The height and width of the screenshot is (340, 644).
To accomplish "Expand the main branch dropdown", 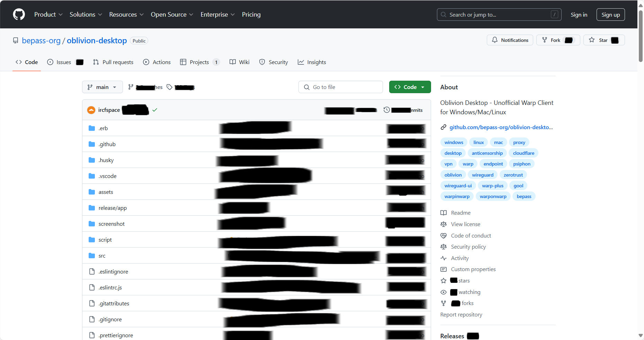I will click(x=102, y=87).
